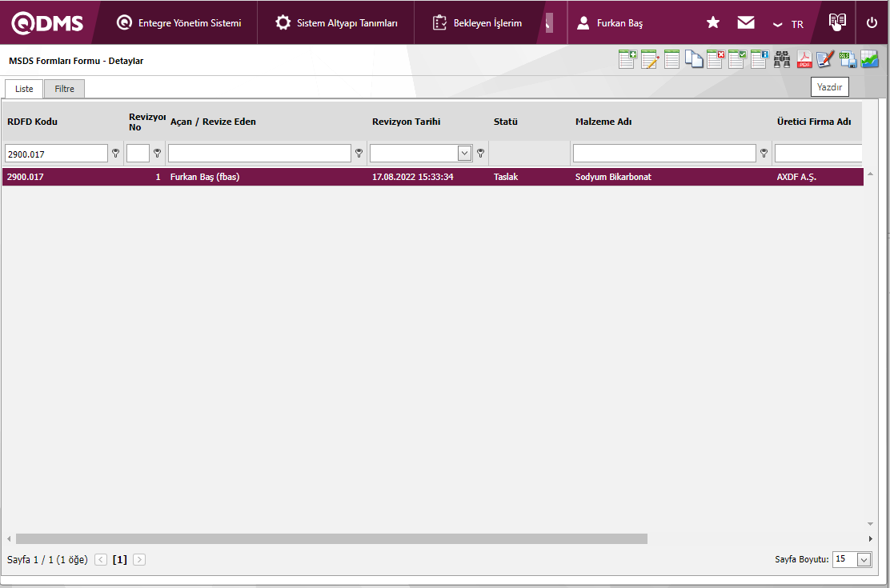Go to next page arrow button
The width and height of the screenshot is (890, 588).
click(139, 560)
